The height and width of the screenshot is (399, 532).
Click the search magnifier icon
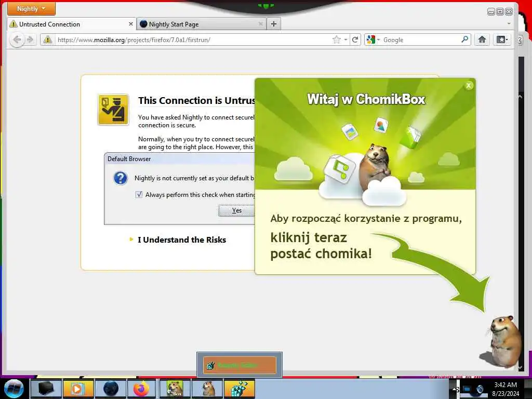pos(465,39)
